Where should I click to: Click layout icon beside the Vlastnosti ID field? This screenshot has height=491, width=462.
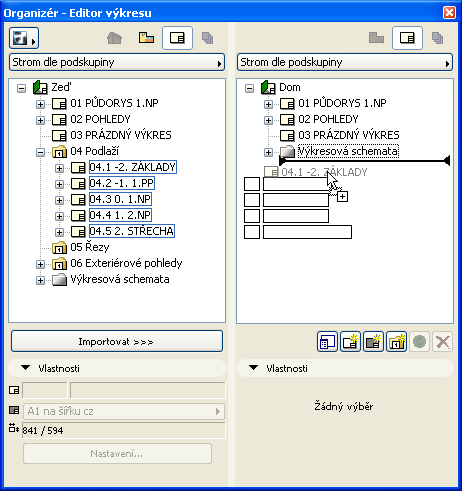click(x=14, y=390)
